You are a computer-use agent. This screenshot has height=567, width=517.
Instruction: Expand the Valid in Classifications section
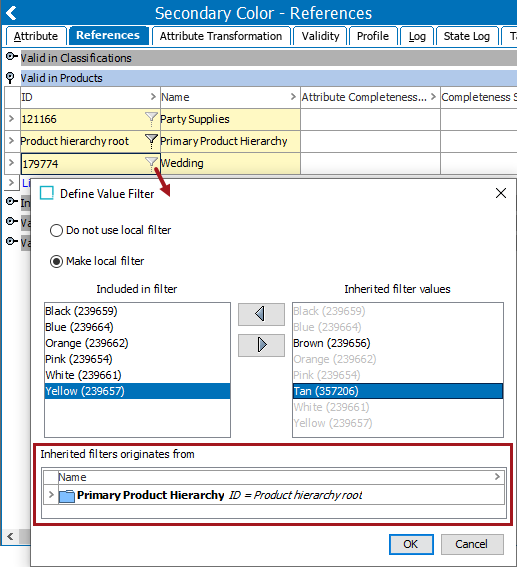click(x=11, y=57)
